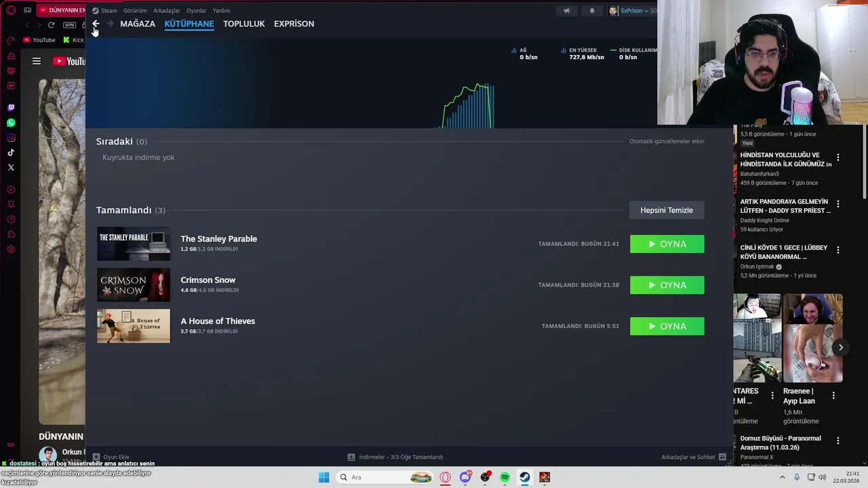Image resolution: width=868 pixels, height=488 pixels.
Task: Open the Steam announcements megaphone icon
Action: tap(567, 11)
